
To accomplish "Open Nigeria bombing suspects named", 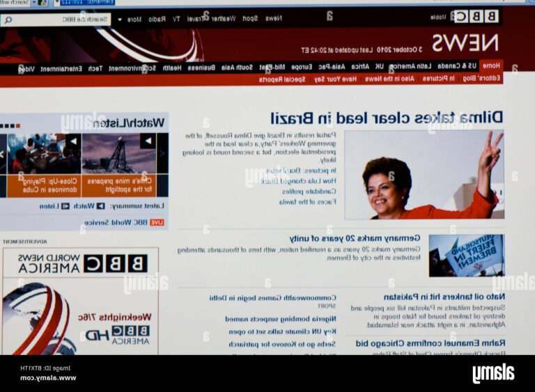I will pos(281,319).
